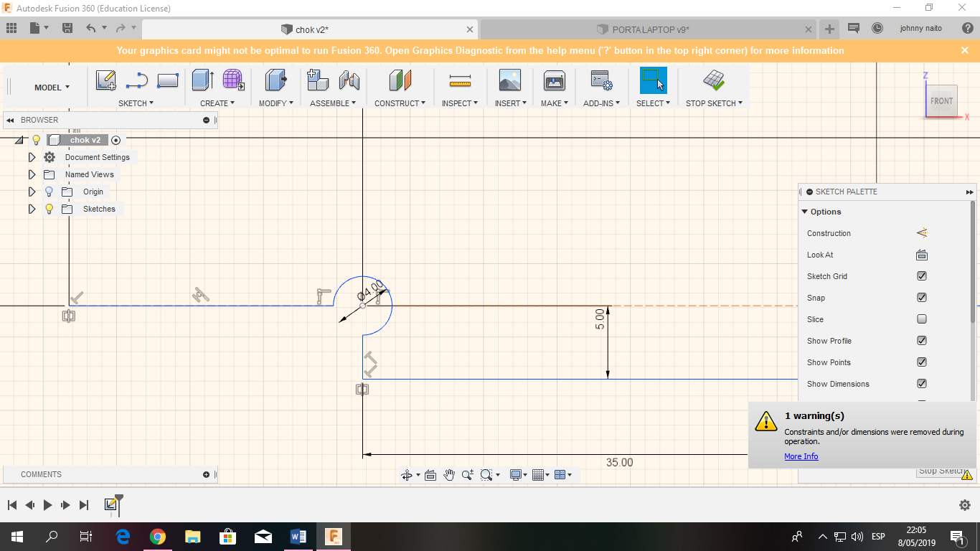980x551 pixels.
Task: Click the Joint assemble icon
Action: tap(349, 80)
